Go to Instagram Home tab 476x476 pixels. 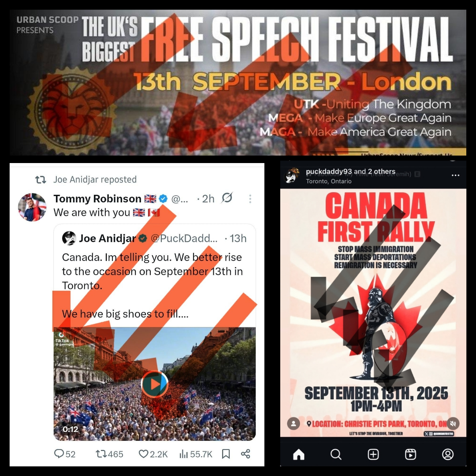click(x=299, y=454)
